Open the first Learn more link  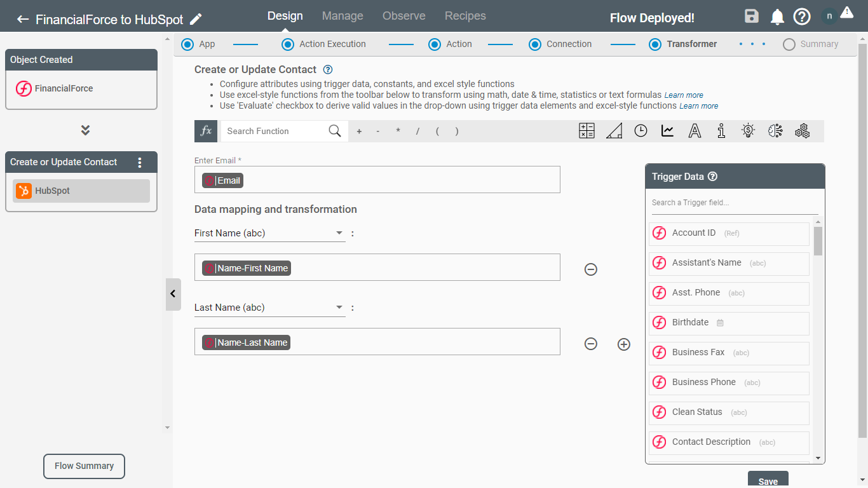click(684, 95)
